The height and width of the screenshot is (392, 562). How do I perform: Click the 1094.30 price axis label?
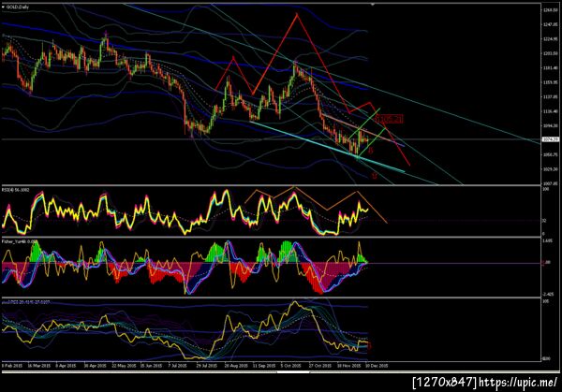click(x=550, y=125)
